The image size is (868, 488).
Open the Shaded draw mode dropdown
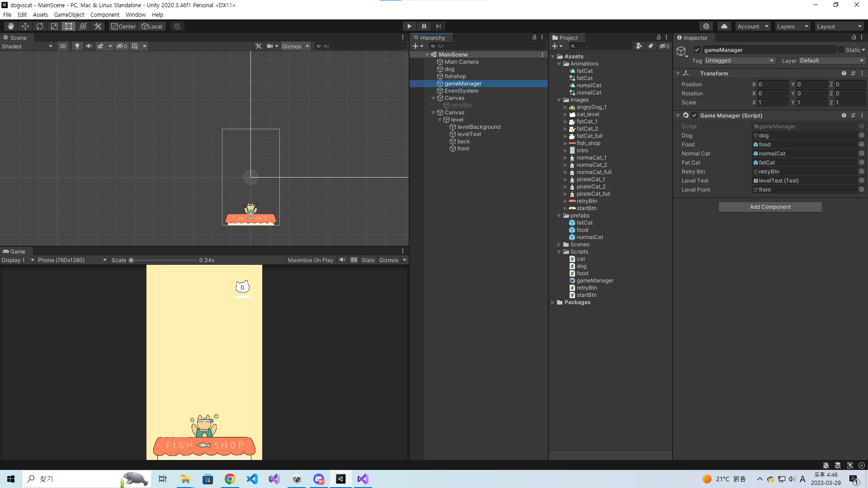point(27,46)
